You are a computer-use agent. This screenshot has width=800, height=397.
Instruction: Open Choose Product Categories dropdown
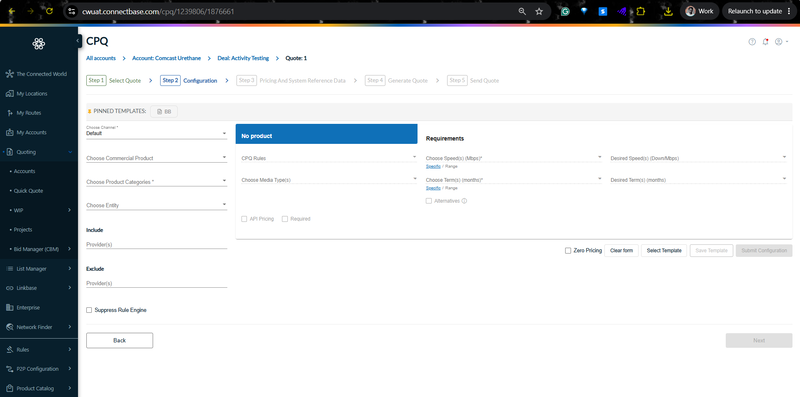point(157,182)
